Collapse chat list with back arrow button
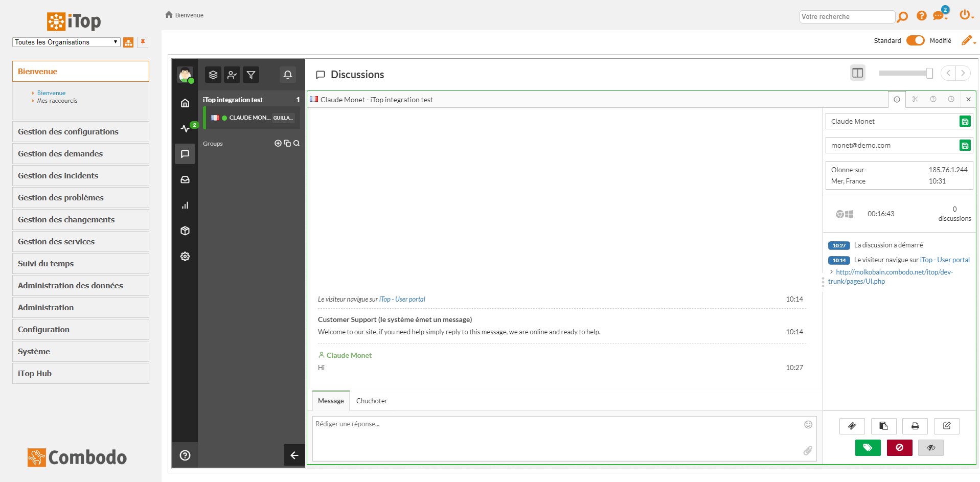Image resolution: width=980 pixels, height=482 pixels. (294, 455)
